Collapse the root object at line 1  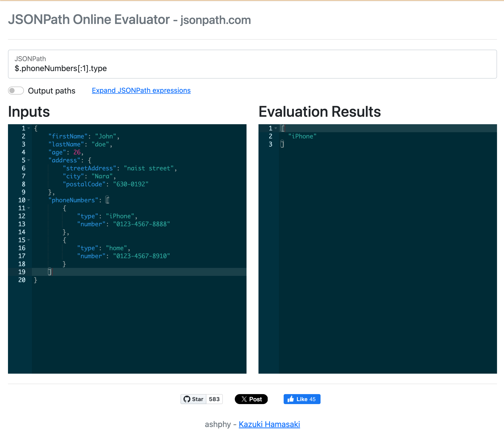click(29, 128)
